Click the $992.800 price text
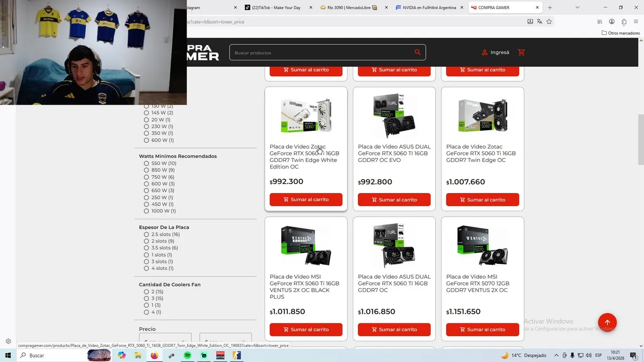Image resolution: width=644 pixels, height=362 pixels. (375, 182)
